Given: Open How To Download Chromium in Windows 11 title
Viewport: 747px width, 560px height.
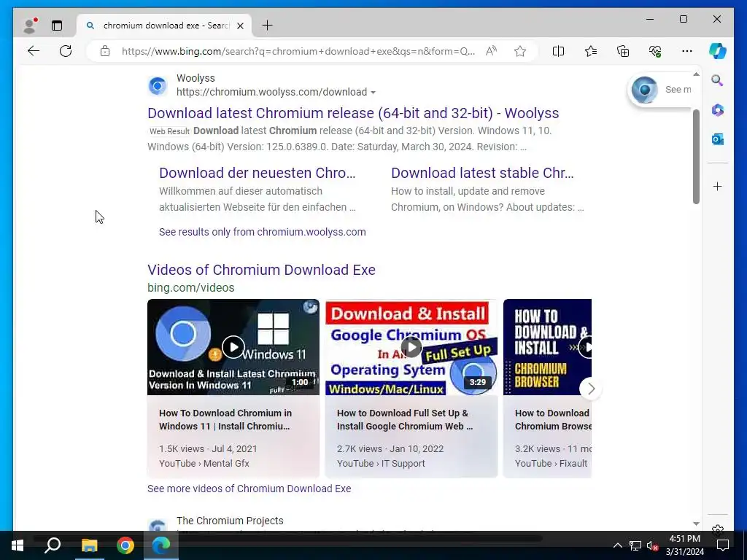Looking at the screenshot, I should pos(225,419).
